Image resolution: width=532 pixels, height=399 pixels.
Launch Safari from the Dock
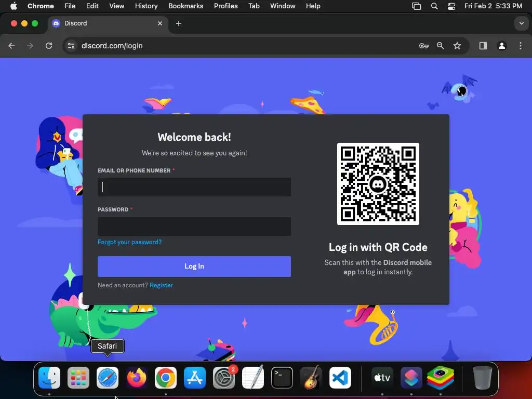pyautogui.click(x=108, y=378)
